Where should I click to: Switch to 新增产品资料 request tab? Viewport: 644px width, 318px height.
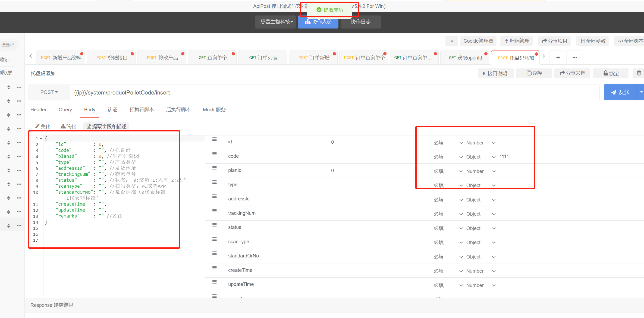[x=61, y=58]
